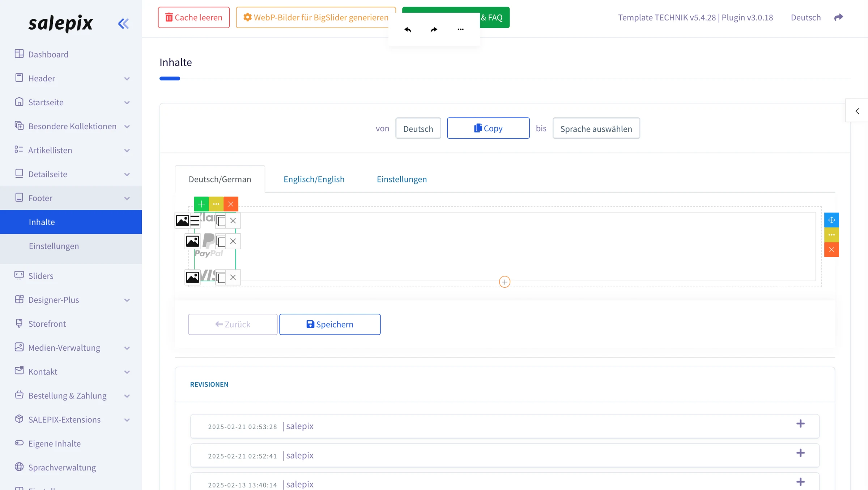Click the Zurück button
The height and width of the screenshot is (490, 868).
(x=233, y=324)
